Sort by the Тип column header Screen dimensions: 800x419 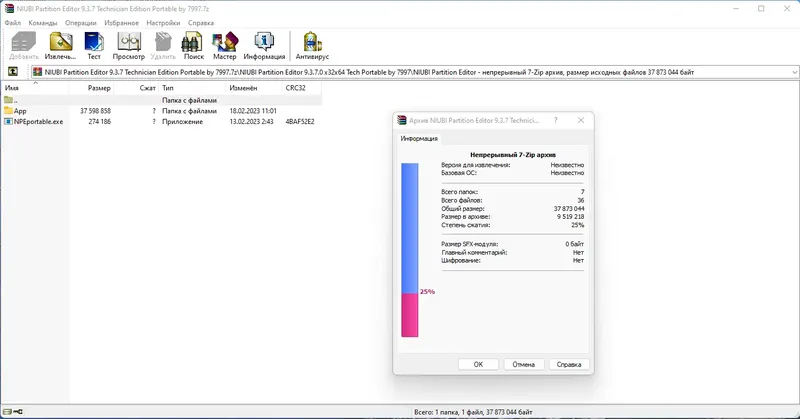[x=192, y=88]
